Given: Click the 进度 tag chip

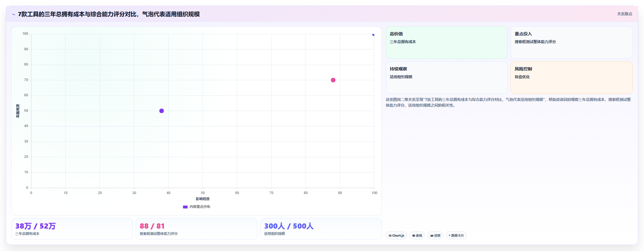Looking at the screenshot, I should point(435,235).
